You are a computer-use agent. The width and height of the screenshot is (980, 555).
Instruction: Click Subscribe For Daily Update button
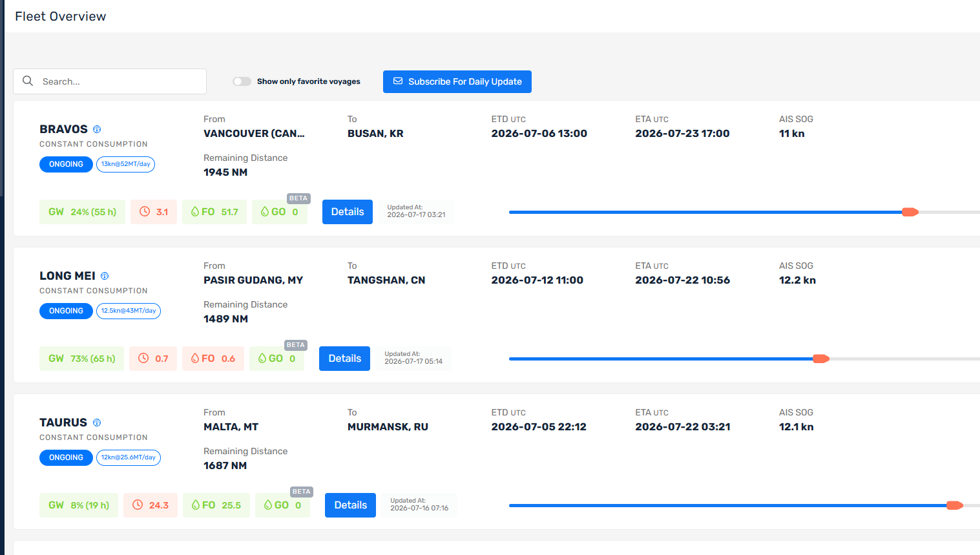(457, 81)
